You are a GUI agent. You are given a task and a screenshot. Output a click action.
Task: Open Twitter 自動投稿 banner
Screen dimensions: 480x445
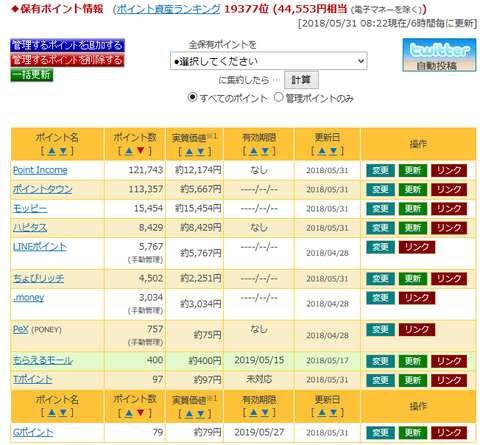[x=439, y=55]
